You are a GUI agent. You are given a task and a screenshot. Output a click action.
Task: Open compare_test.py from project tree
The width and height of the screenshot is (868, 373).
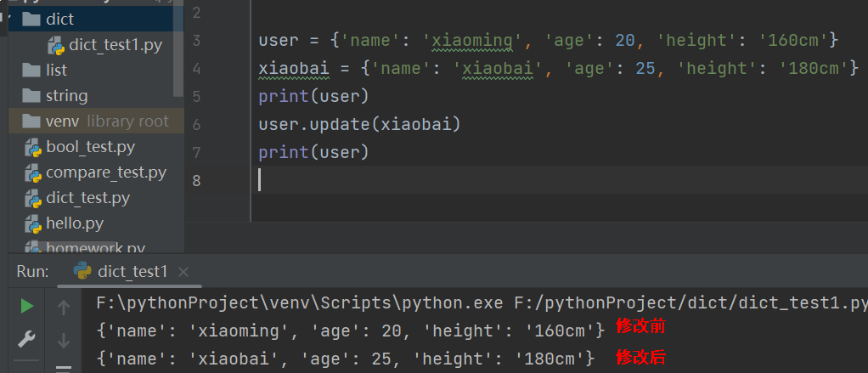(x=106, y=172)
